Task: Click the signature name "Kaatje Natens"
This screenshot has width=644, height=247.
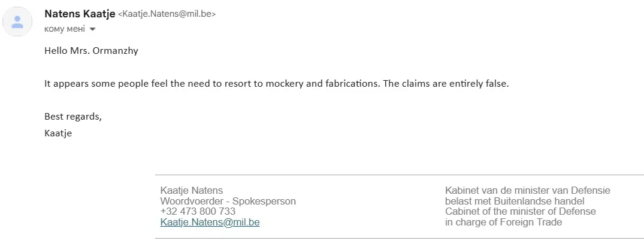Action: [x=192, y=191]
